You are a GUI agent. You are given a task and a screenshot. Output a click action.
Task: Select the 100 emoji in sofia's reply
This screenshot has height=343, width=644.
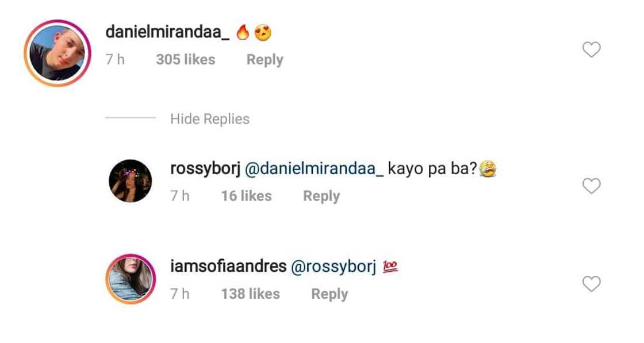click(390, 267)
